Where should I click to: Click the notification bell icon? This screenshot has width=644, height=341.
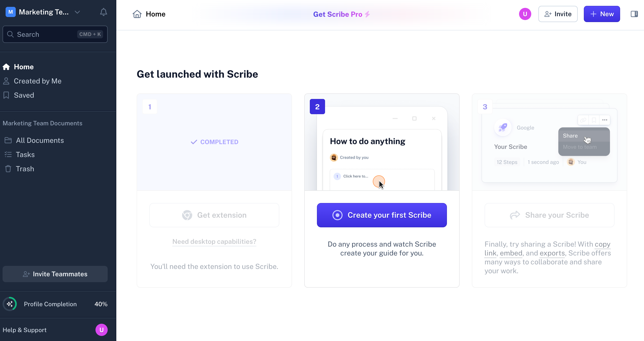pyautogui.click(x=103, y=12)
